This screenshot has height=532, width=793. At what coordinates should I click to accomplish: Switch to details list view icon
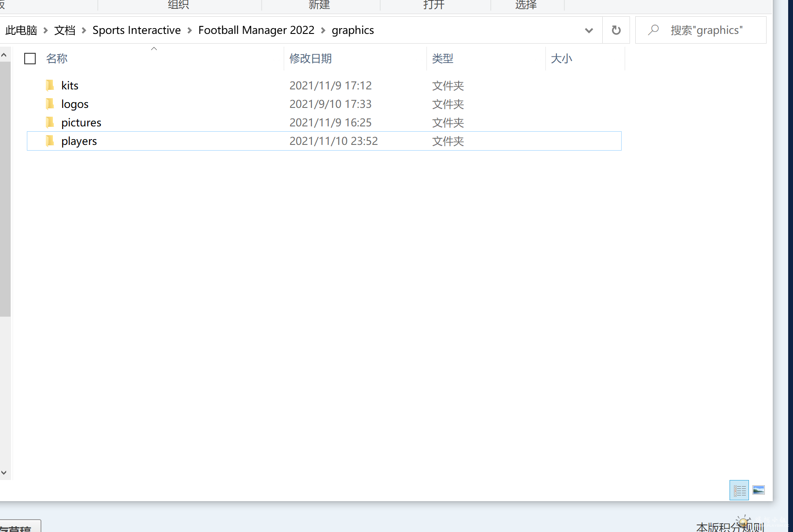[739, 490]
